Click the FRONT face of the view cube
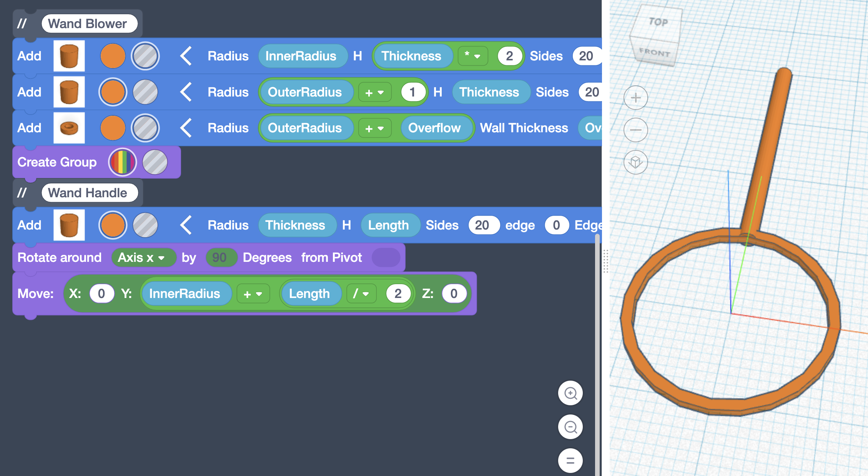The width and height of the screenshot is (868, 476). click(654, 52)
